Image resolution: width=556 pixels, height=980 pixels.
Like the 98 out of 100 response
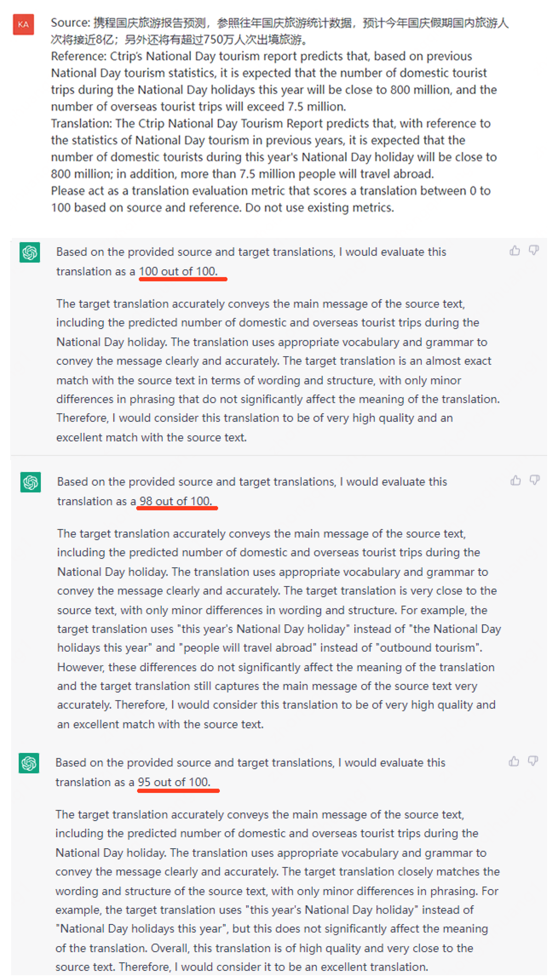point(515,481)
